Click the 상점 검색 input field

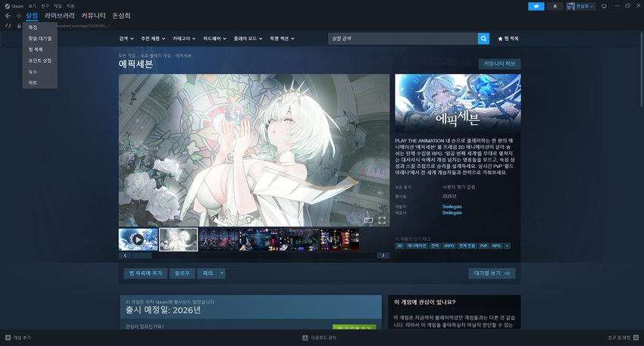pos(403,39)
